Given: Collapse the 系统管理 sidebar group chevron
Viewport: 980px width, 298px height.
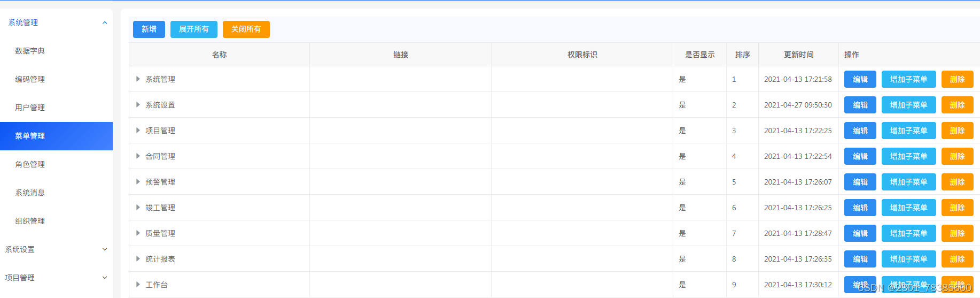Looking at the screenshot, I should coord(105,22).
